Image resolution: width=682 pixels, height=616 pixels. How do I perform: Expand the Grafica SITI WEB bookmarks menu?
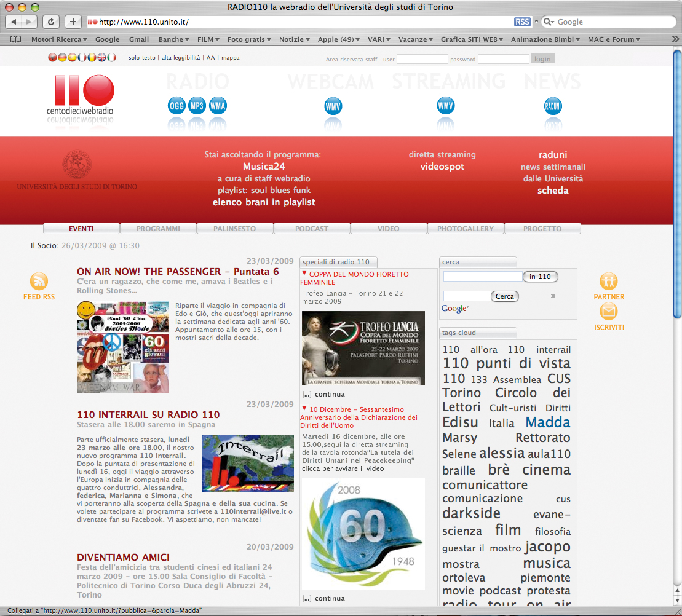pos(472,39)
